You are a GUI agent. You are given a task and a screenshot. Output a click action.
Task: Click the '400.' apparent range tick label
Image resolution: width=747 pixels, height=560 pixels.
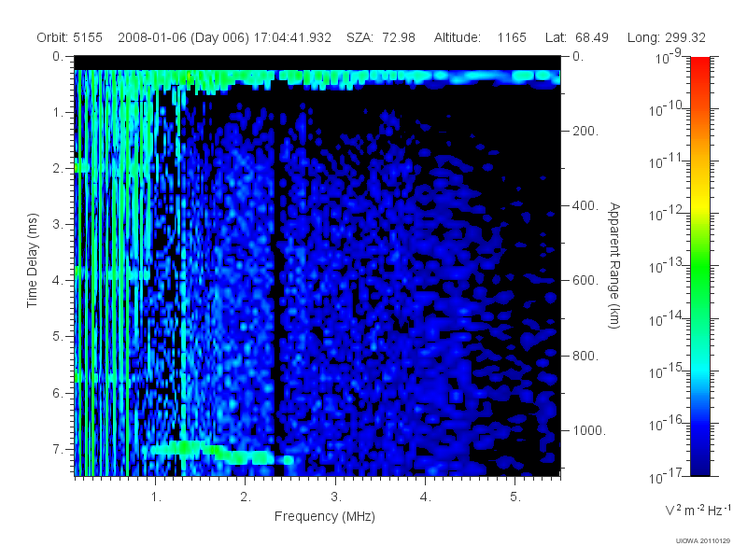pos(585,205)
